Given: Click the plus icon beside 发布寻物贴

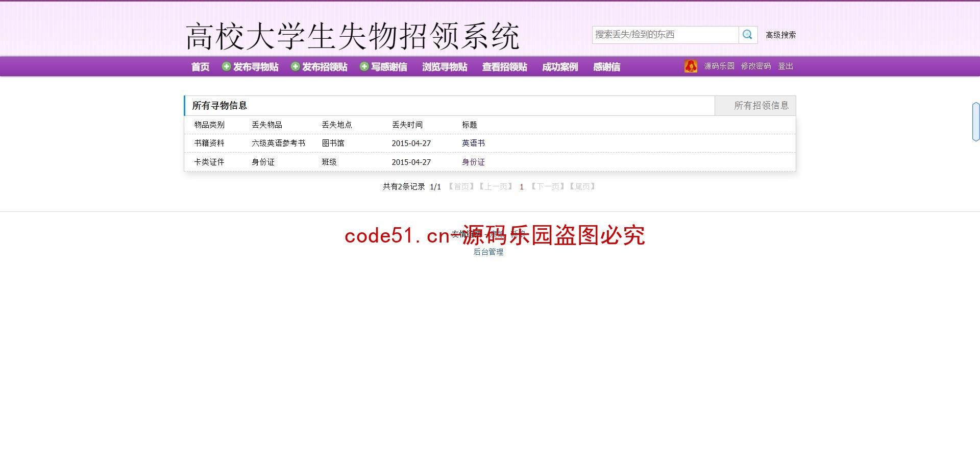Looking at the screenshot, I should point(226,66).
